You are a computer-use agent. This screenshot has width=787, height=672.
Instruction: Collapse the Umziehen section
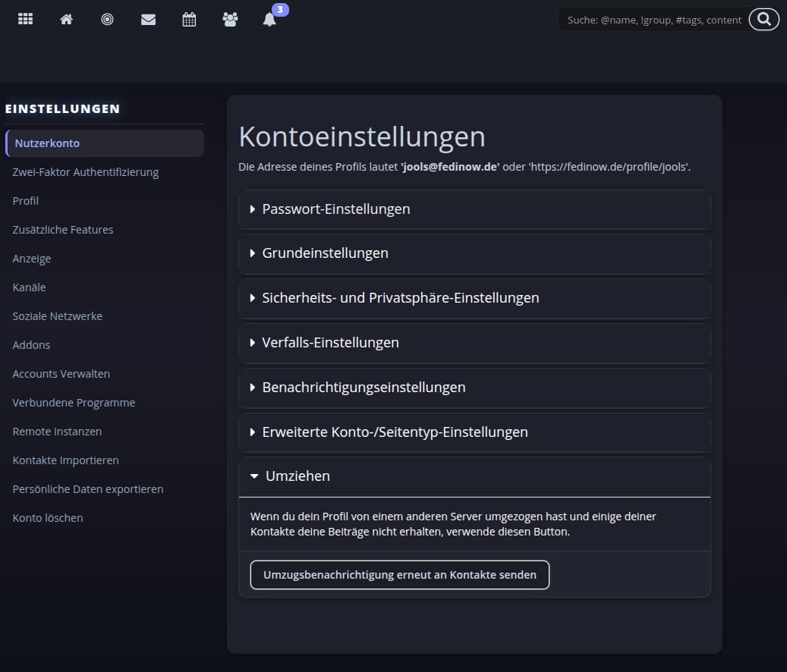click(297, 476)
